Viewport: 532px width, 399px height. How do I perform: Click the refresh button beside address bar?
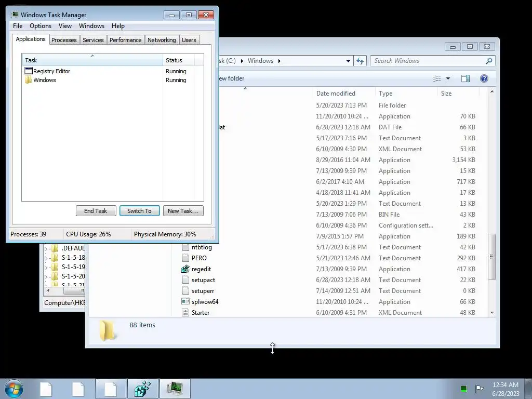pos(360,61)
